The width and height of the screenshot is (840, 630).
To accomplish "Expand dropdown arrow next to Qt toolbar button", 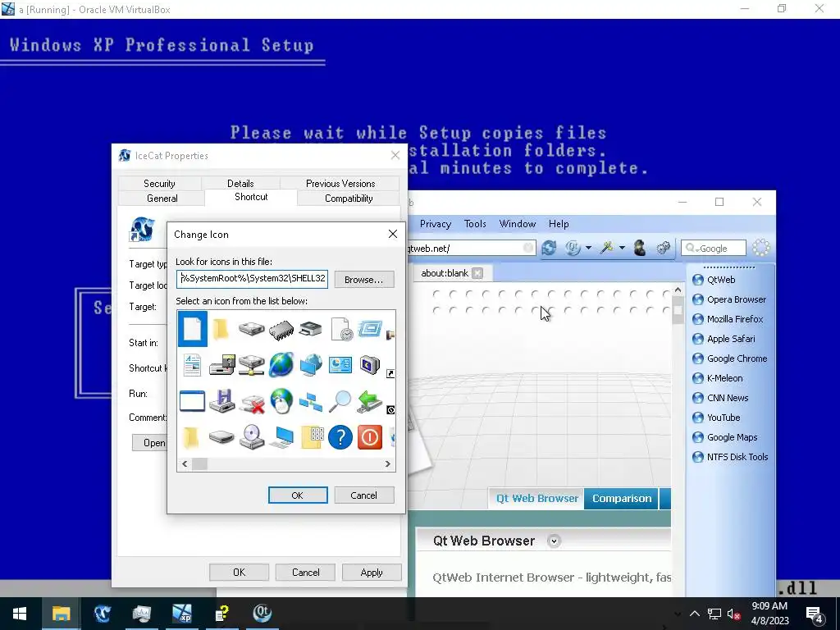I will [x=588, y=248].
